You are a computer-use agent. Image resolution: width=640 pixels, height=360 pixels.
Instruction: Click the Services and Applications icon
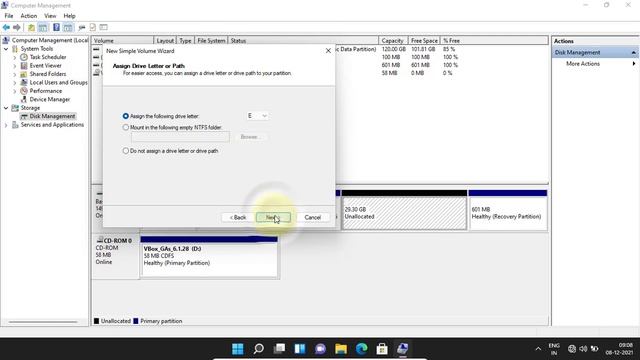click(x=15, y=125)
